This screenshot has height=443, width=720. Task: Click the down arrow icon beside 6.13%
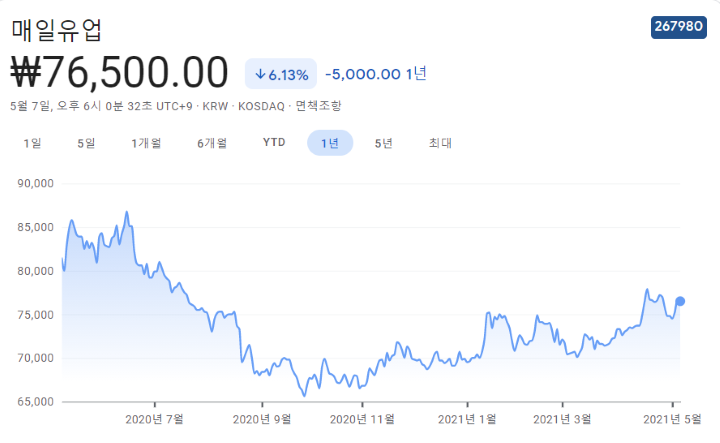260,74
